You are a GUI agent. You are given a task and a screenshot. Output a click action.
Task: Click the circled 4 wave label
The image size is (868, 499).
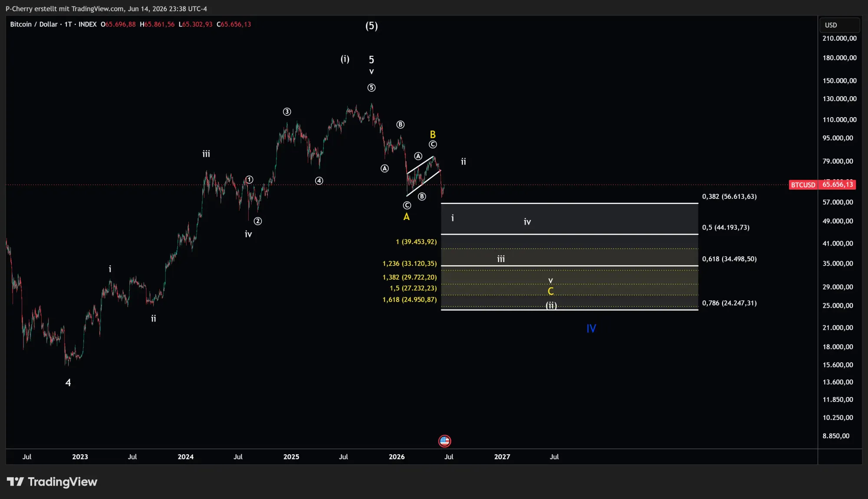pyautogui.click(x=319, y=181)
